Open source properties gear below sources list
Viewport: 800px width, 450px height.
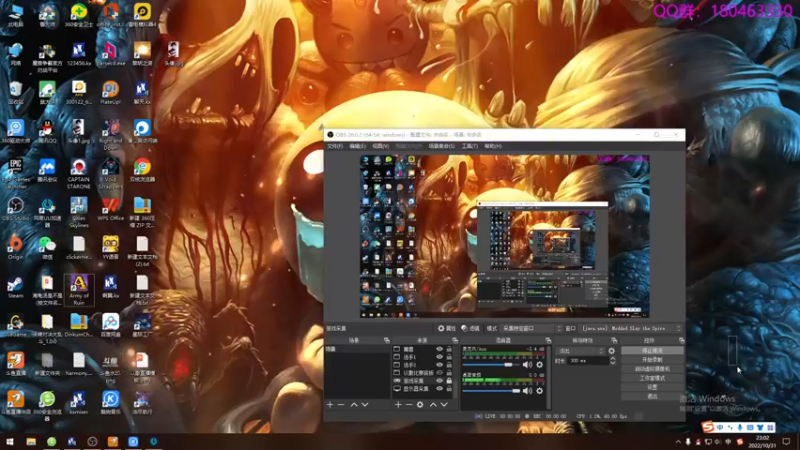tap(420, 405)
